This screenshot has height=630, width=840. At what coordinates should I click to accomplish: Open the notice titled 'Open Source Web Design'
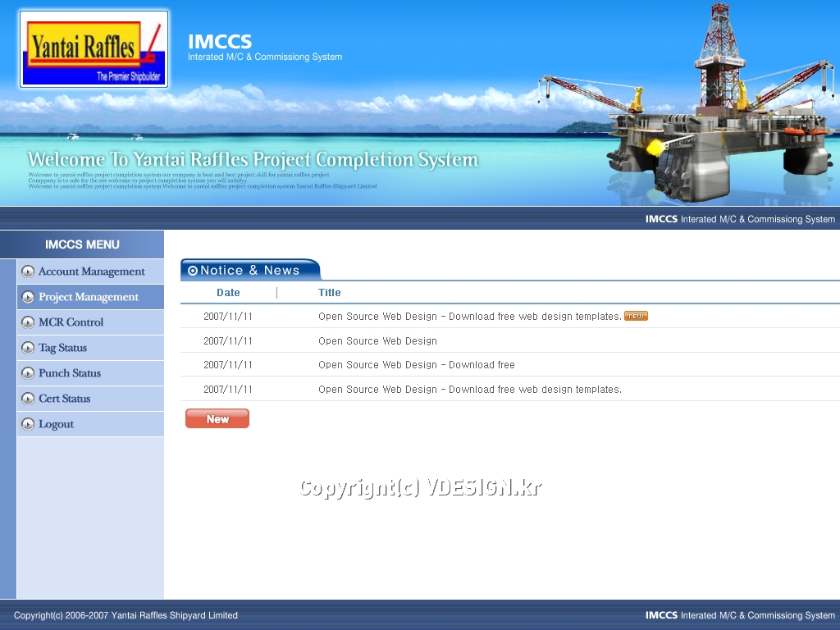pos(377,341)
